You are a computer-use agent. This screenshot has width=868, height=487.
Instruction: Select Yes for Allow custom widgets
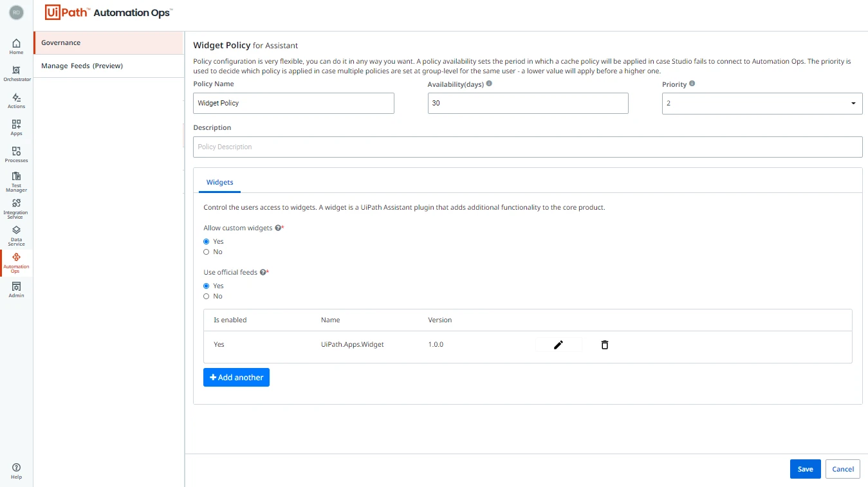[x=207, y=242]
